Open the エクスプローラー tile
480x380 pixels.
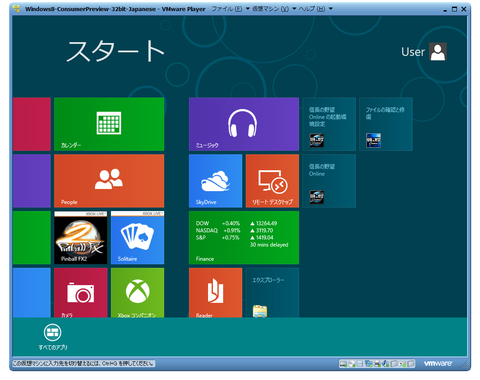272,293
